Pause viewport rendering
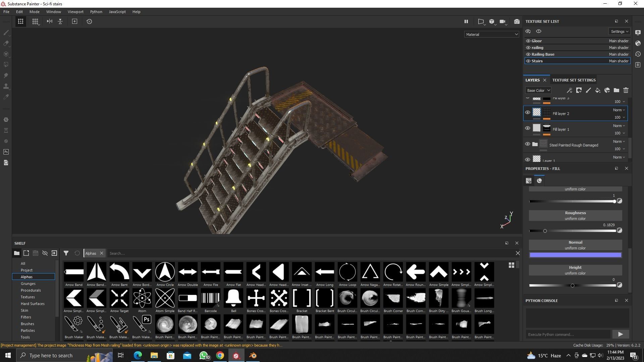Image resolution: width=644 pixels, height=362 pixels. [x=466, y=21]
